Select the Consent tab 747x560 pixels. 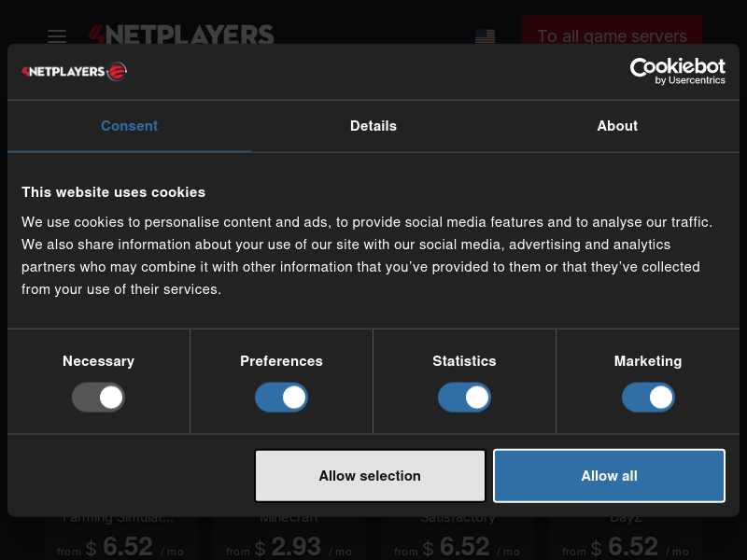tap(129, 126)
